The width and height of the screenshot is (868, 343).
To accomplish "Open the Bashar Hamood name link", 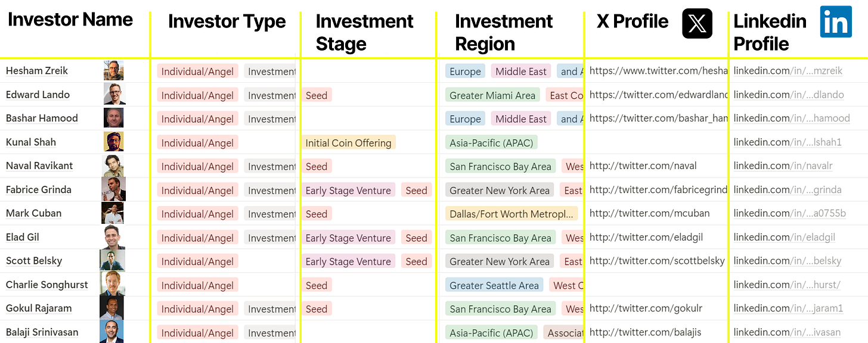I will click(x=42, y=118).
